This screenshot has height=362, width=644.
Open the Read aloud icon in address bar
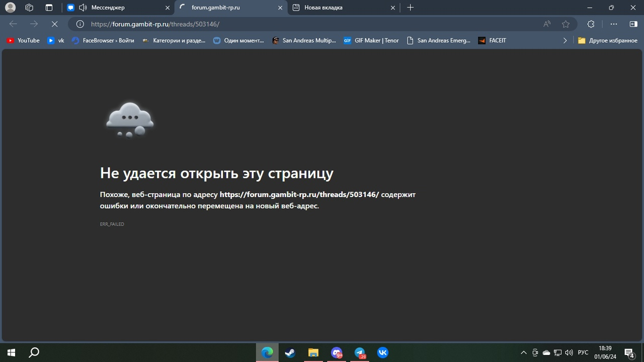(x=547, y=24)
